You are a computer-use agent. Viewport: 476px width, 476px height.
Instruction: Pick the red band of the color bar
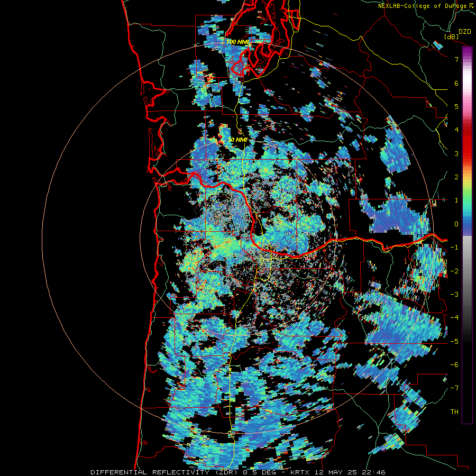point(467,143)
